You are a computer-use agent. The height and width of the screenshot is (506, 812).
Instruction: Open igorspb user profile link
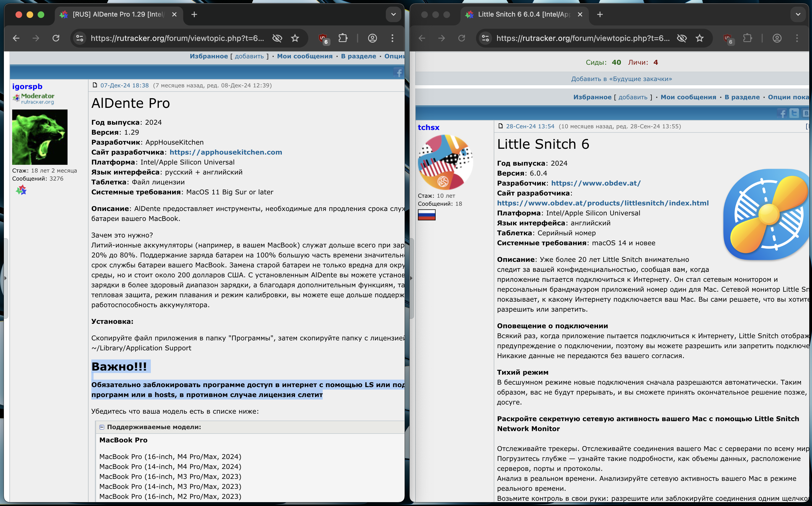point(27,86)
